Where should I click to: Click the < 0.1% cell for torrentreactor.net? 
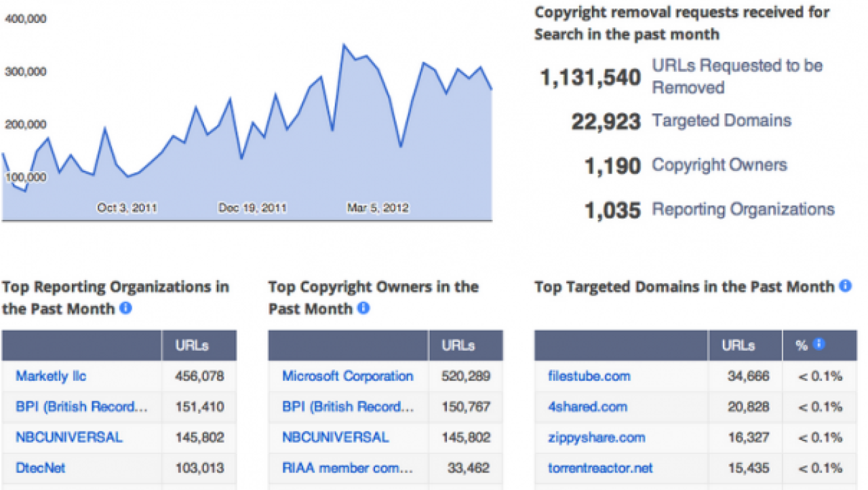pyautogui.click(x=820, y=468)
